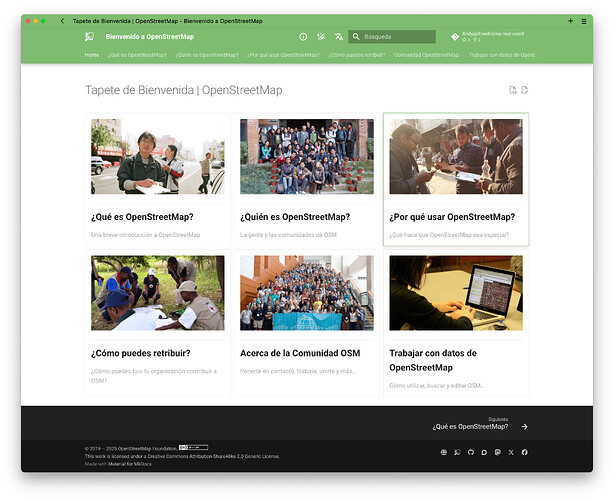Open the ¿Qué es OpenStreetMap? card photo
The height and width of the screenshot is (500, 614).
(x=158, y=157)
